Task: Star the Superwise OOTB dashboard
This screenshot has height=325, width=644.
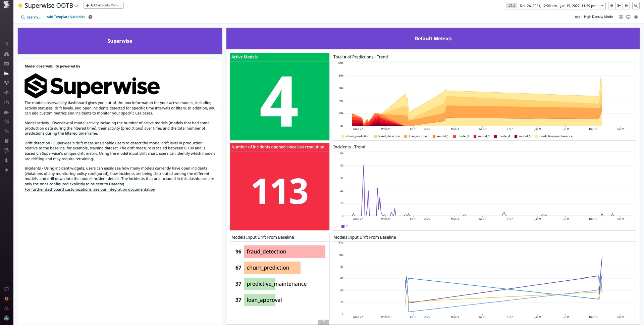Action: pyautogui.click(x=20, y=6)
